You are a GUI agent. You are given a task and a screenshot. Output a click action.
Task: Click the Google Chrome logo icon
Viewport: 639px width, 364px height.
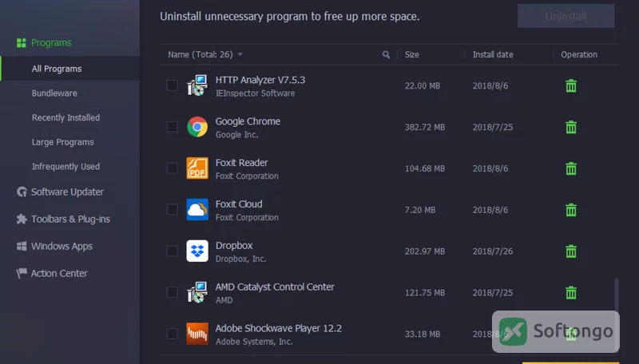point(197,127)
